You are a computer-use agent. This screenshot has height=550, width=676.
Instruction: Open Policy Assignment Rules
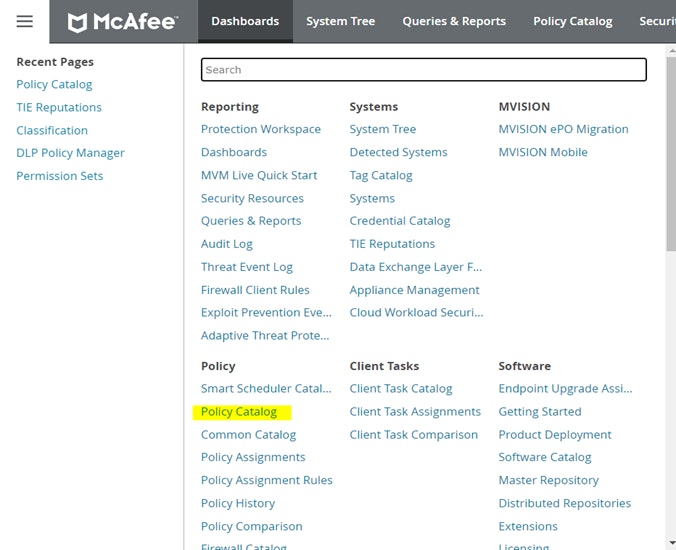coord(266,480)
